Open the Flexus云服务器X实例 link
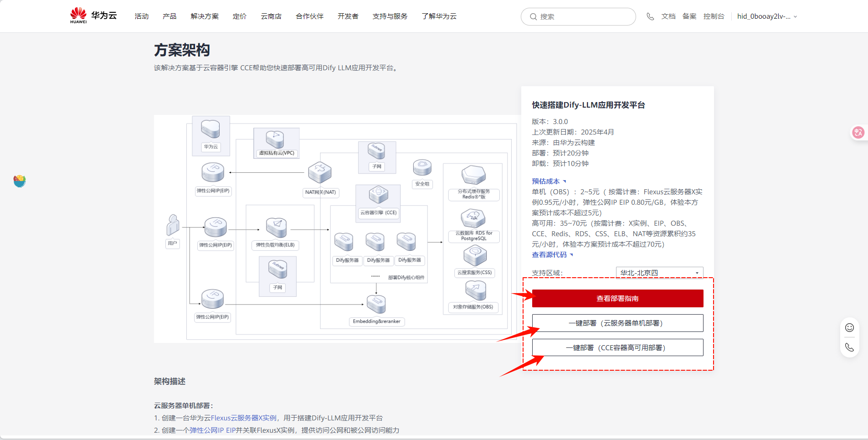This screenshot has height=440, width=868. (x=243, y=418)
